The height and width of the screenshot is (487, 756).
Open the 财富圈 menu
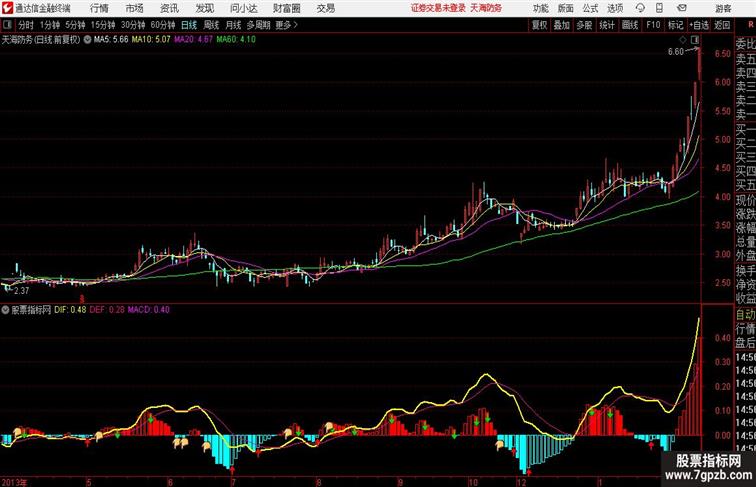pos(287,8)
